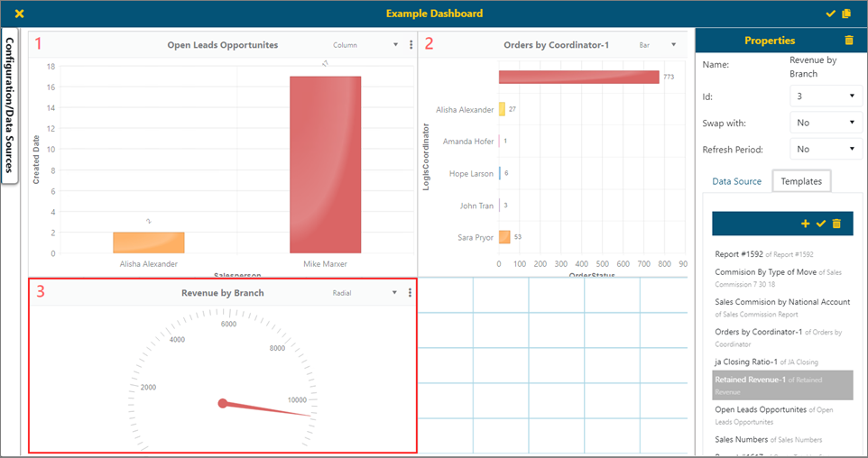Open the three-dot menu on Revenue by Branch
Viewport: 868px width, 458px height.
411,293
